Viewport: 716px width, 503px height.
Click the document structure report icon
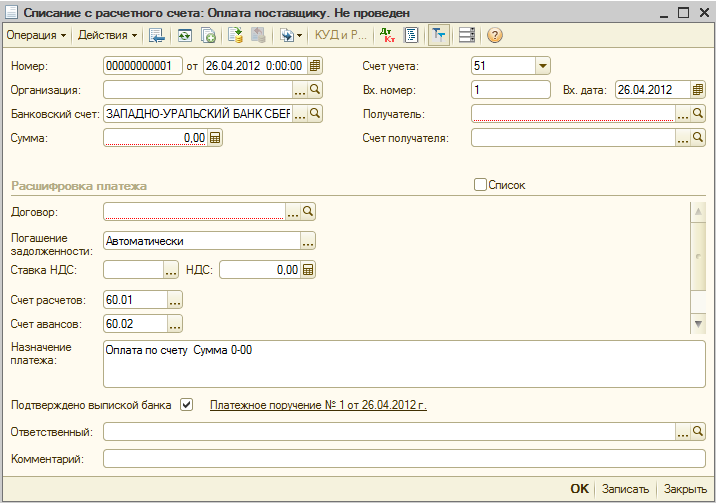click(x=411, y=35)
